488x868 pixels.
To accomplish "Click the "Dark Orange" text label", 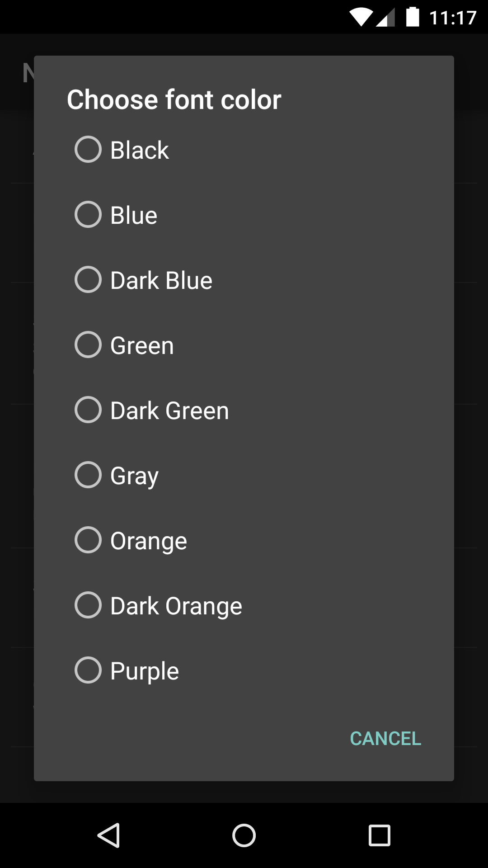I will [x=176, y=606].
